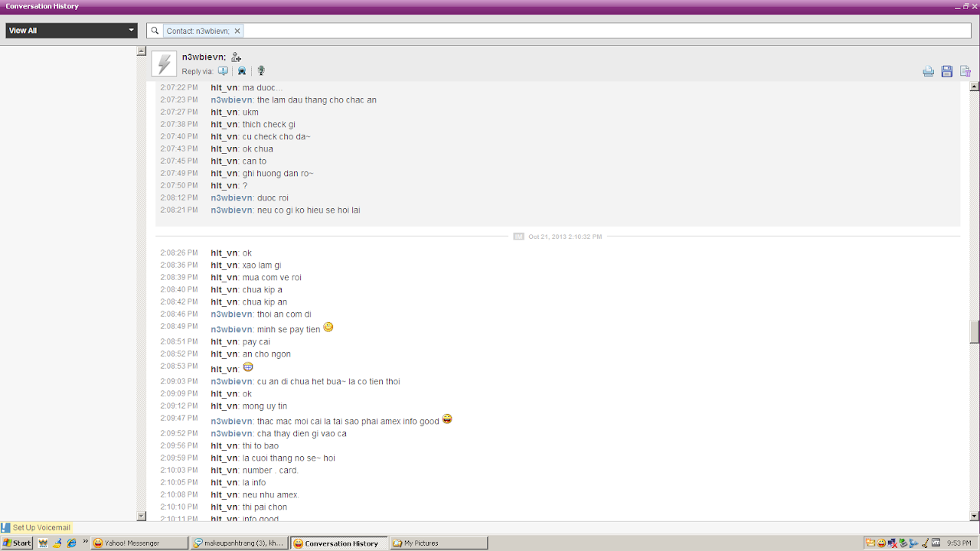980x551 pixels.
Task: Click the timestamp 2:08:12 PM
Action: point(179,197)
